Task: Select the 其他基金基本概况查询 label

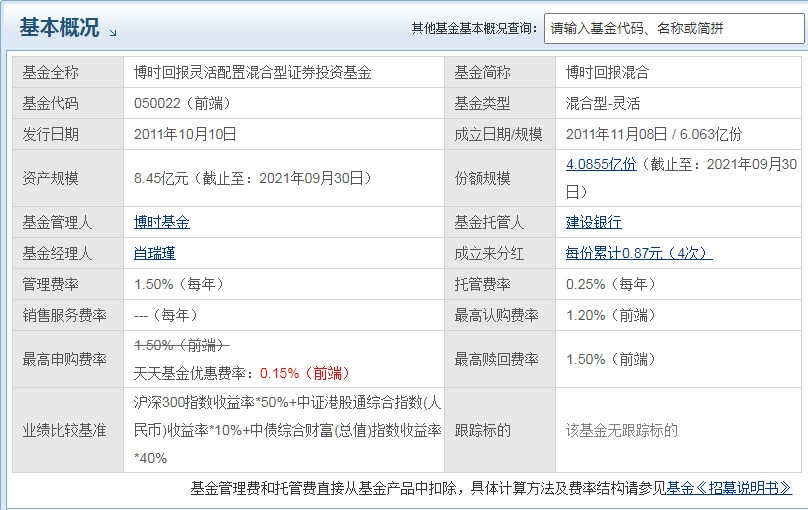Action: [x=474, y=28]
